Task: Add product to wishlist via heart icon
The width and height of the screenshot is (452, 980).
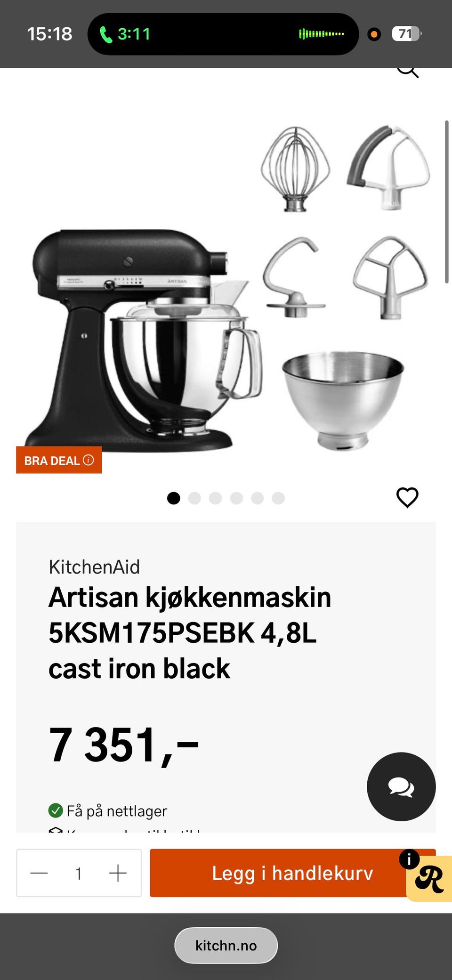Action: click(x=407, y=497)
